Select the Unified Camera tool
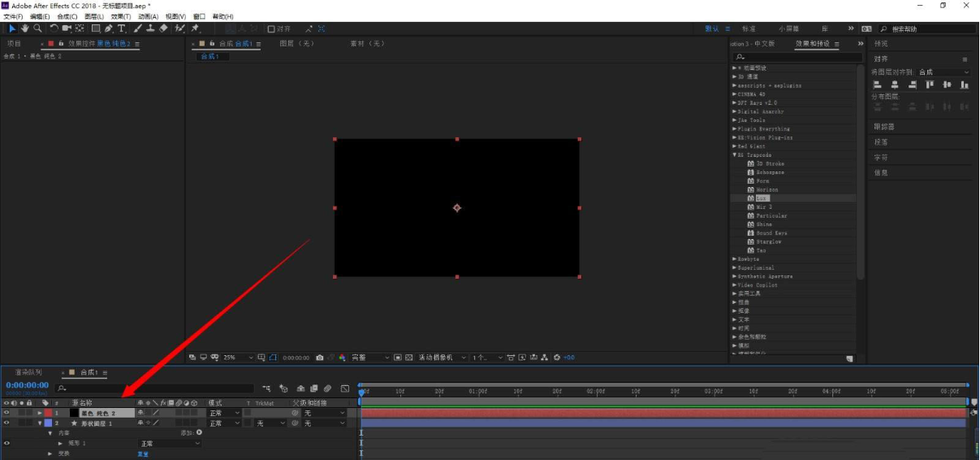 67,28
